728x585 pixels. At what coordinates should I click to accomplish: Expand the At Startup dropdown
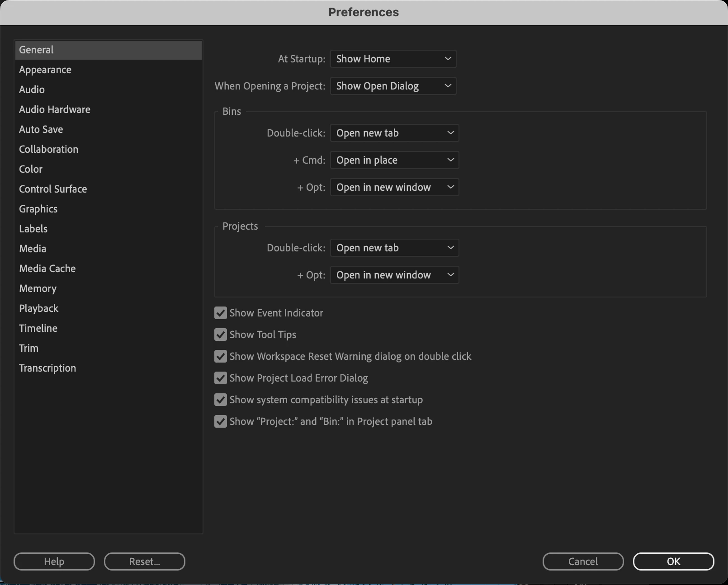pyautogui.click(x=393, y=59)
